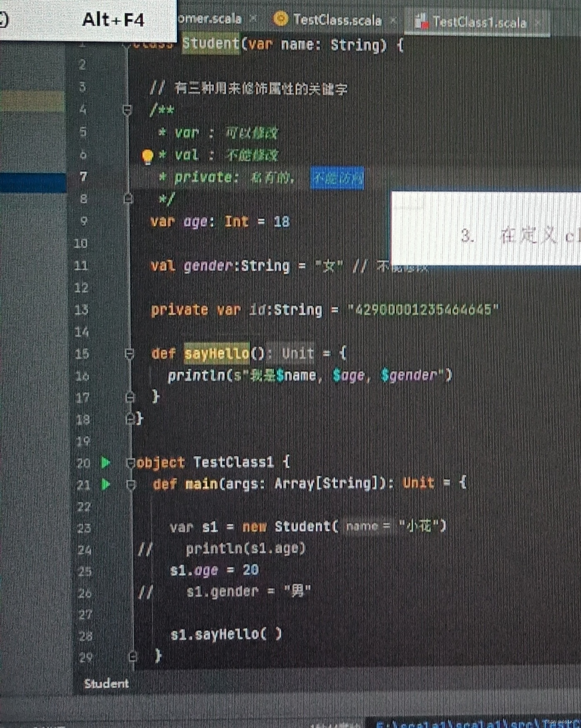Close the TestClass.scala tab
Image resolution: width=581 pixels, height=728 pixels.
[393, 20]
